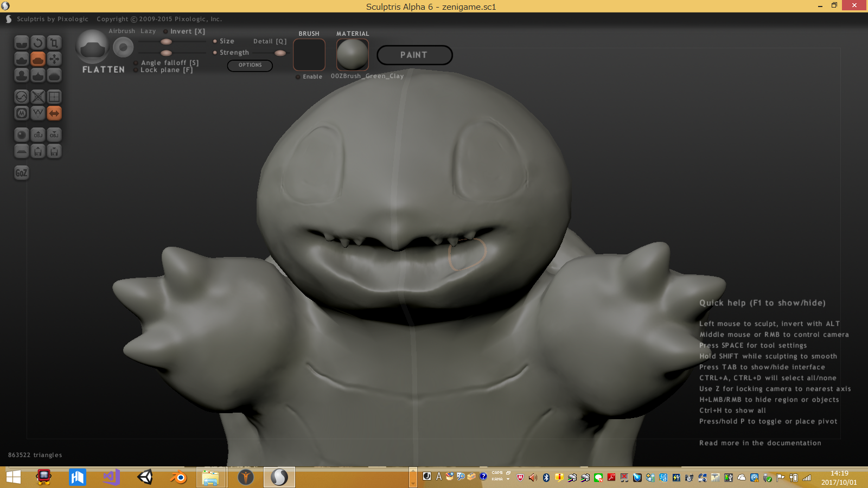Switch to PAINT mode

(414, 55)
